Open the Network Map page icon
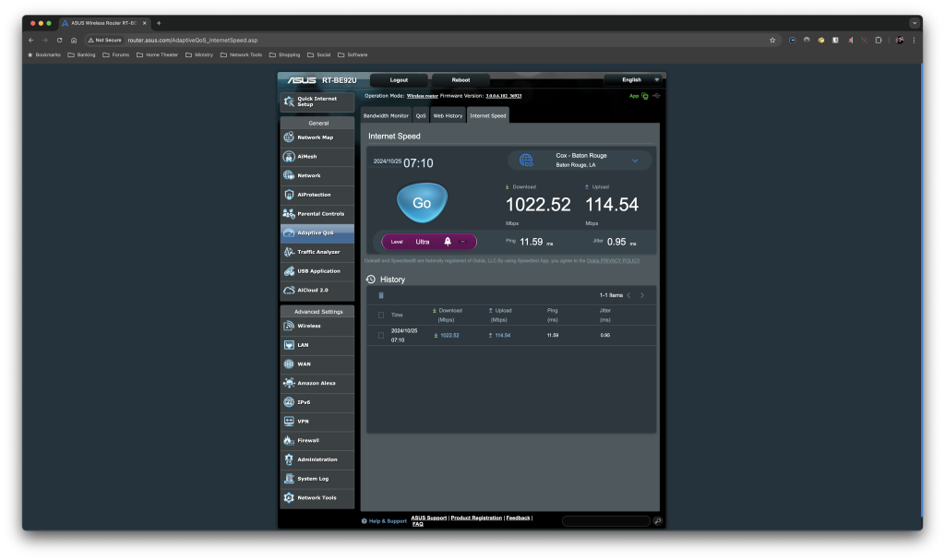The height and width of the screenshot is (560, 945). 289,137
